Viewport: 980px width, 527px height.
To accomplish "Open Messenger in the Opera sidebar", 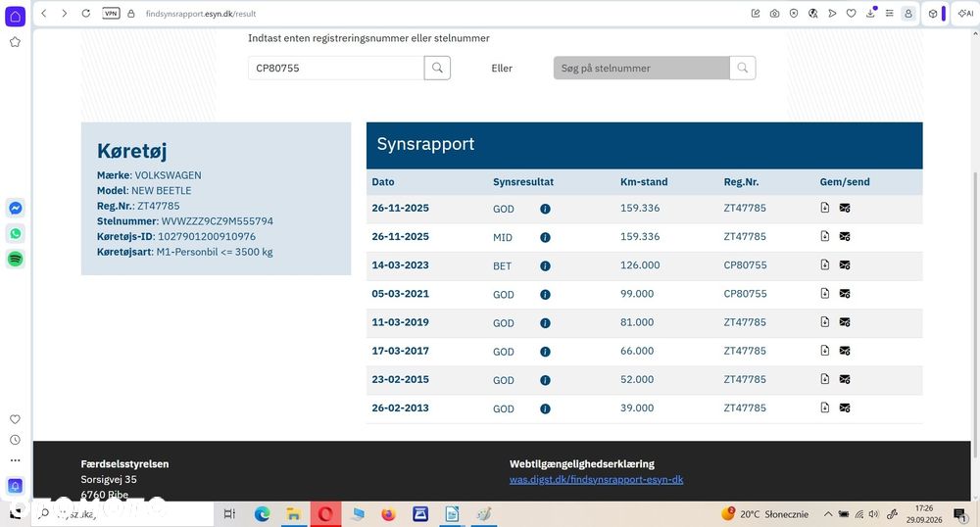I will [x=16, y=209].
